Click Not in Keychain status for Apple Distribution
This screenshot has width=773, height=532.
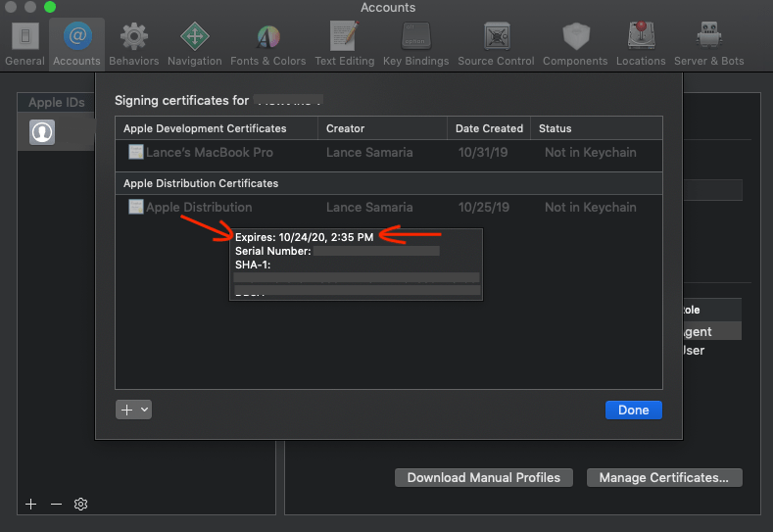[x=590, y=207]
